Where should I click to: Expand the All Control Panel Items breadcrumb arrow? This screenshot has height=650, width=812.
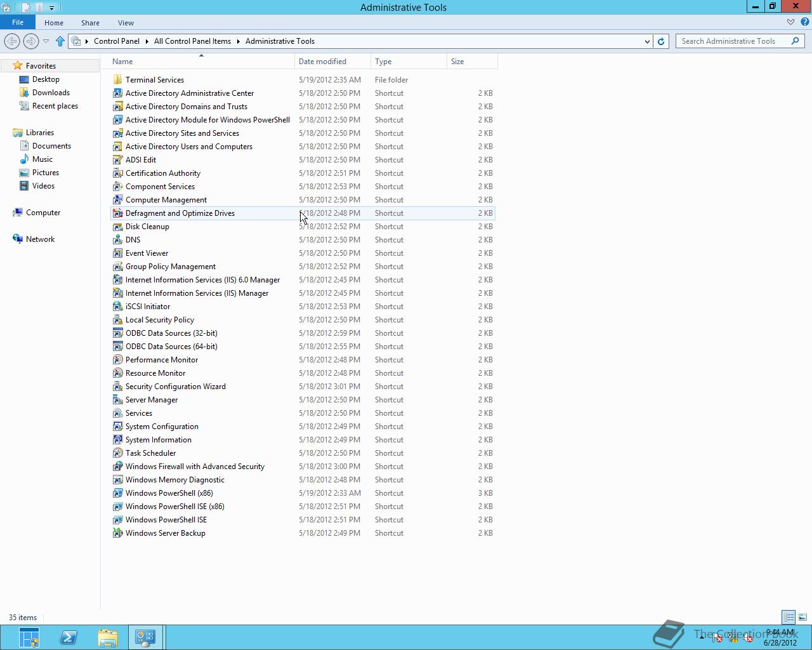coord(239,41)
